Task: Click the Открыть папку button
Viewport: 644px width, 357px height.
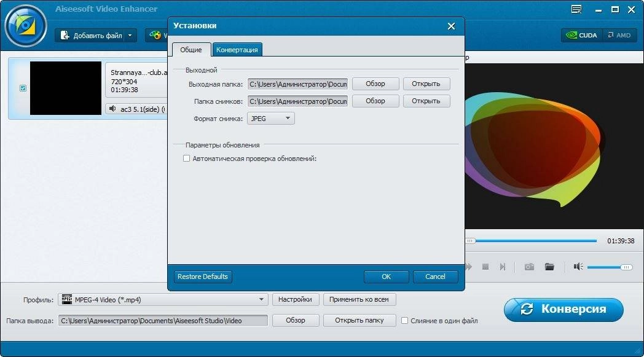Action: [359, 320]
